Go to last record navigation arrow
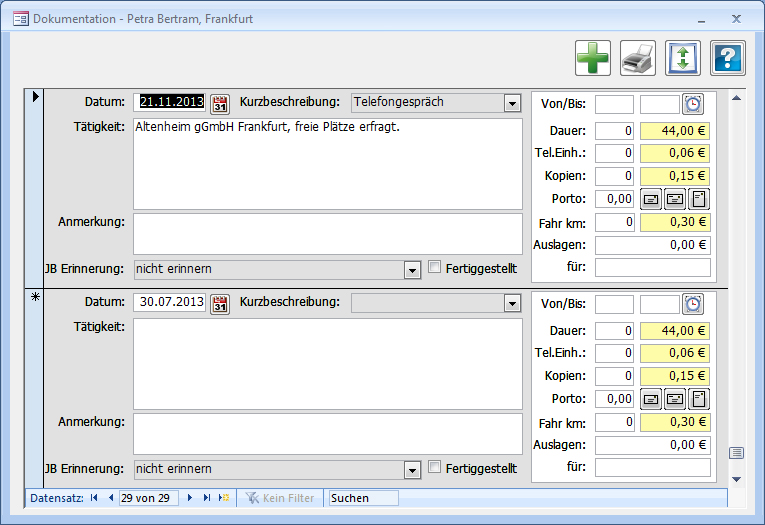The image size is (765, 525). coord(207,498)
